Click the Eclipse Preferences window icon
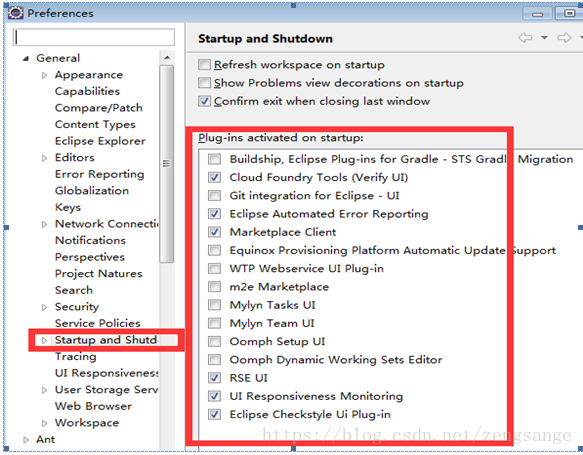Viewport: 583px width, 455px height. tap(16, 13)
